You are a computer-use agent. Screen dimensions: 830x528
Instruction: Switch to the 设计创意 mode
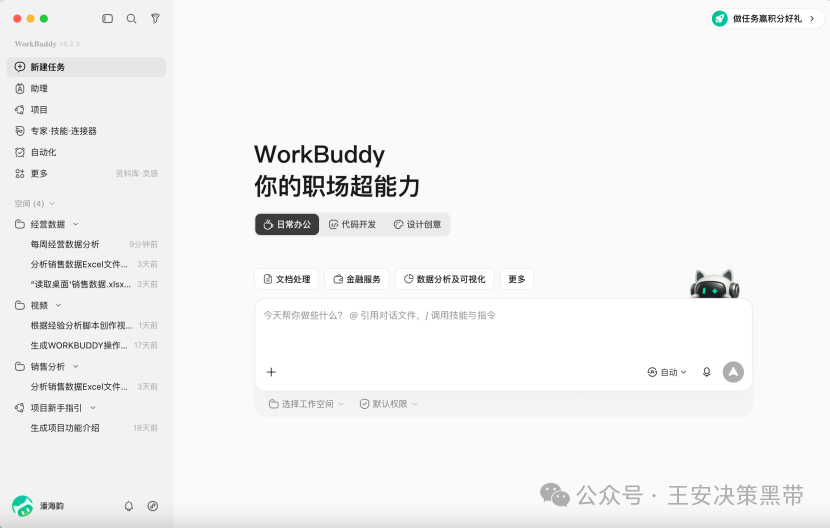pos(418,225)
